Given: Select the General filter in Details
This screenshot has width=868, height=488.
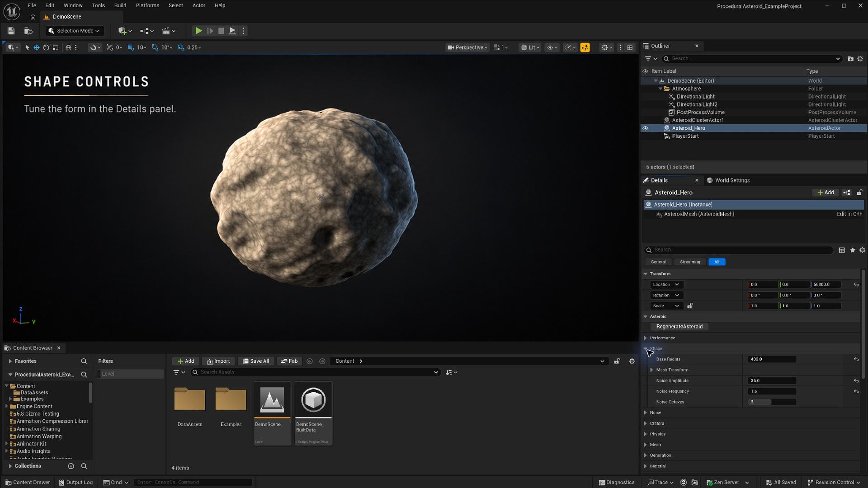Looking at the screenshot, I should click(658, 262).
